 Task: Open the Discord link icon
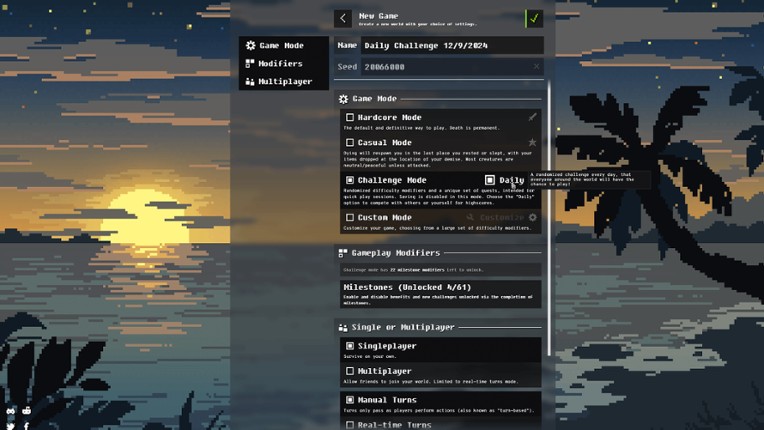coord(11,411)
